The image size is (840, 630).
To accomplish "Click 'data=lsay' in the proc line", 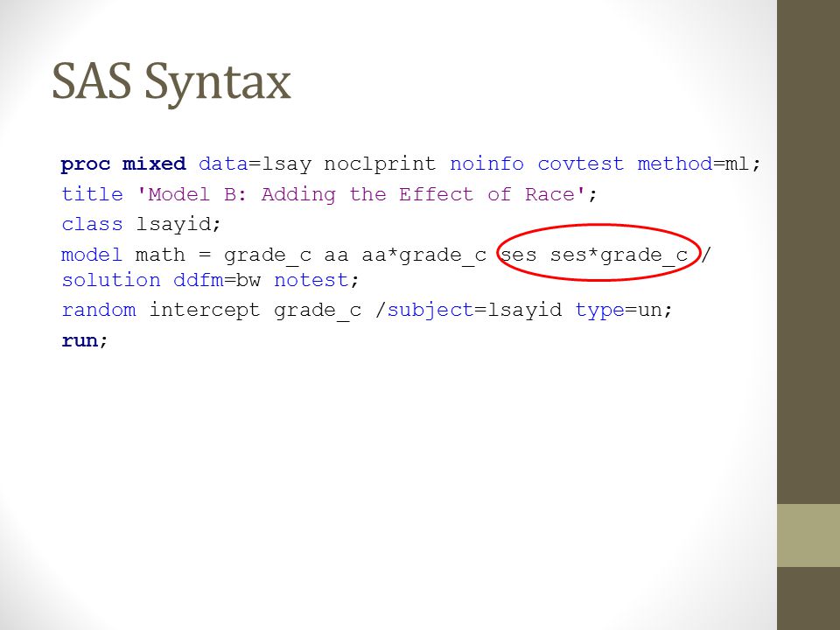I will [255, 164].
